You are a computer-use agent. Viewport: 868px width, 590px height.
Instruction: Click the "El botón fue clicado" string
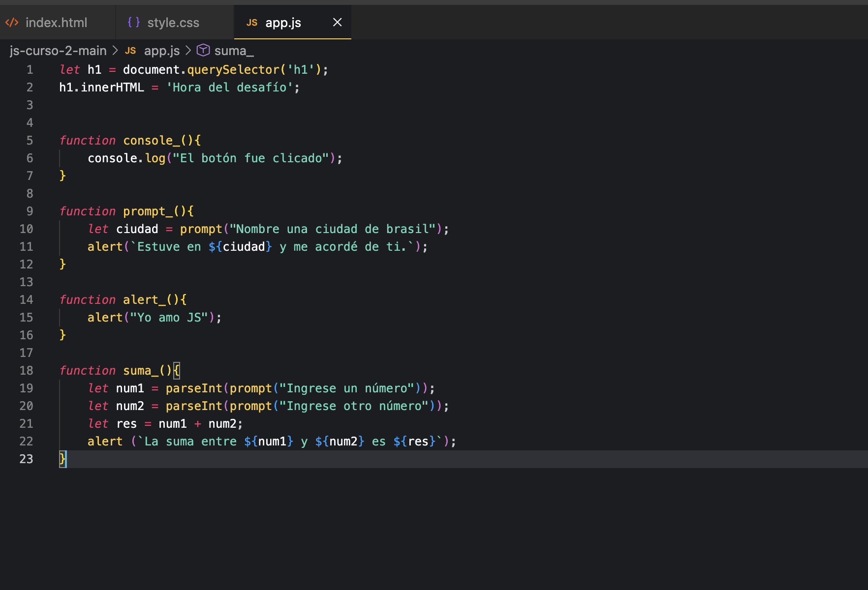(x=251, y=158)
